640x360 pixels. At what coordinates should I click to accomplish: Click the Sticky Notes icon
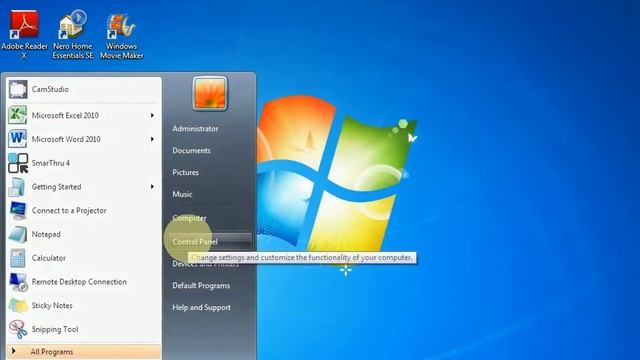18,305
